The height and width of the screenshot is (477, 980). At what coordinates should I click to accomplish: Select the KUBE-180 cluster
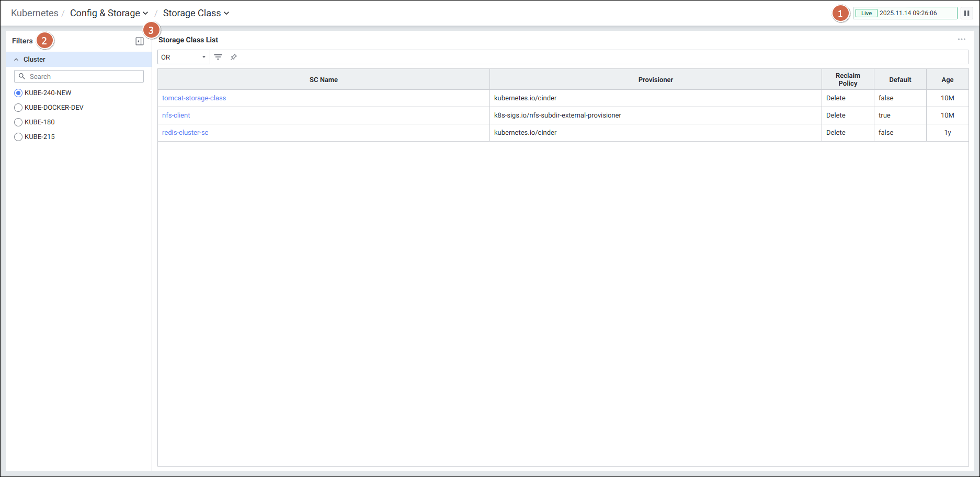(x=18, y=122)
